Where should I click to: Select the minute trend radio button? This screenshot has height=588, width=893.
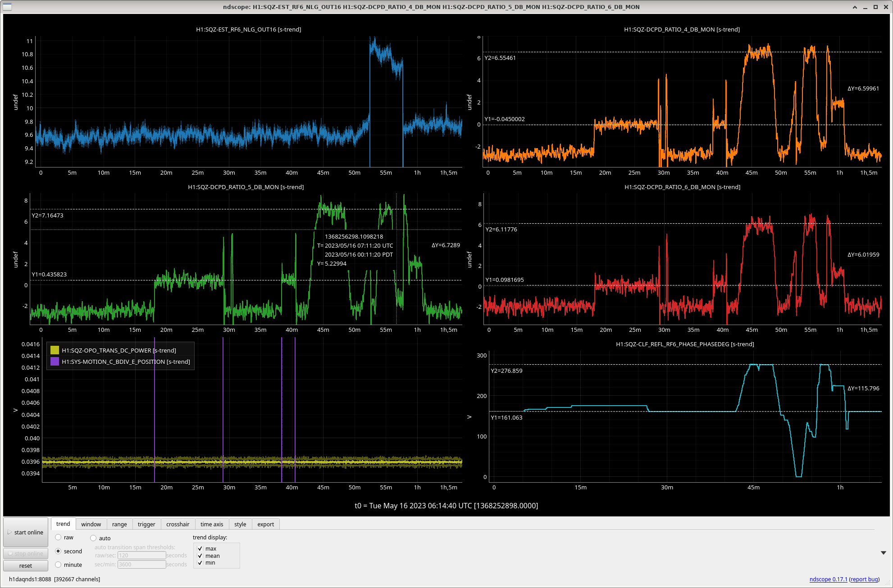pyautogui.click(x=58, y=565)
